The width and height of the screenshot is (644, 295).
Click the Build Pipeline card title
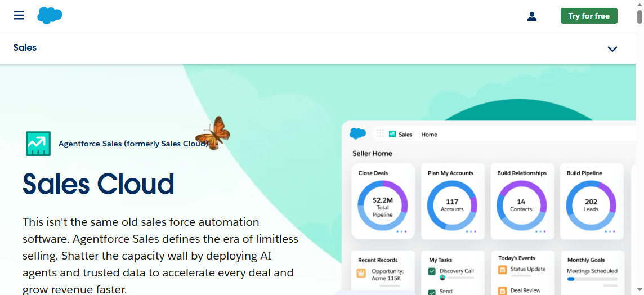[x=584, y=173]
